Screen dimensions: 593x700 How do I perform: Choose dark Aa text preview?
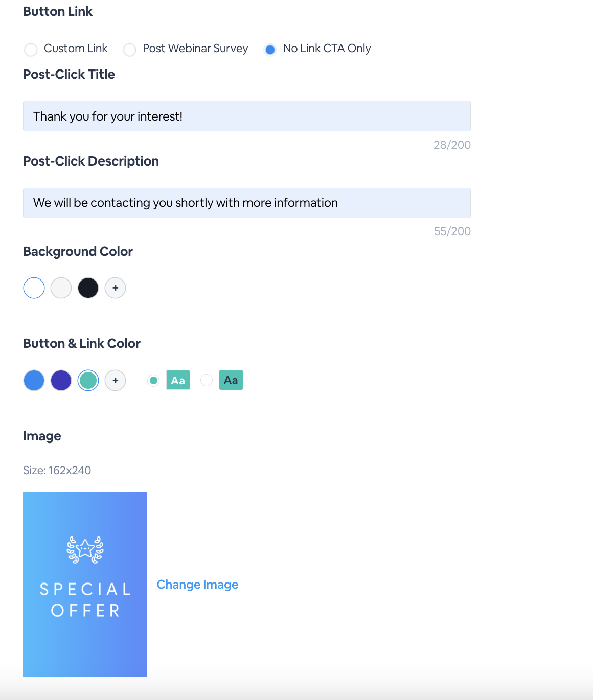click(x=231, y=380)
